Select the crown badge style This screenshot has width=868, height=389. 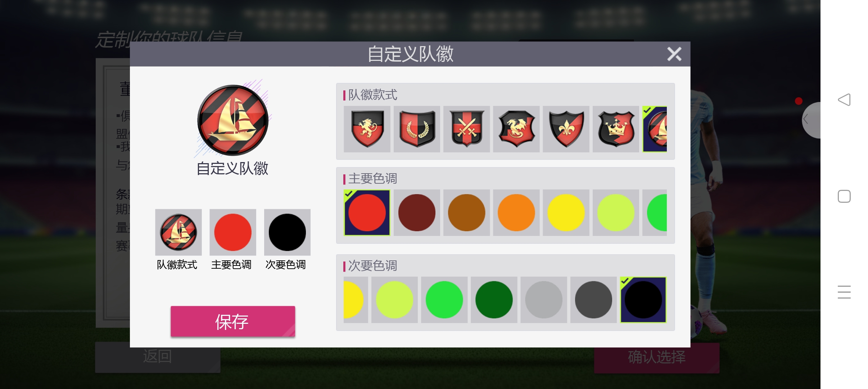616,129
